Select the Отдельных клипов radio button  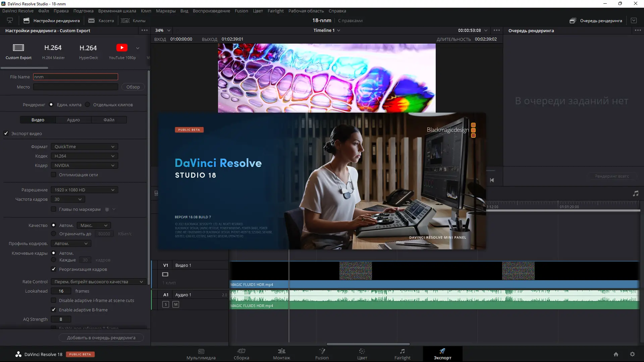tap(87, 105)
